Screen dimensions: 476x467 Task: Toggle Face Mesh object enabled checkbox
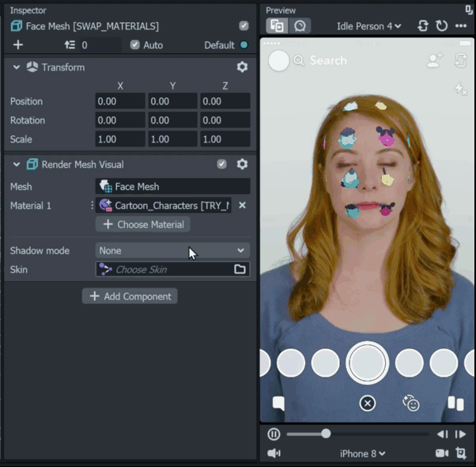click(x=244, y=26)
